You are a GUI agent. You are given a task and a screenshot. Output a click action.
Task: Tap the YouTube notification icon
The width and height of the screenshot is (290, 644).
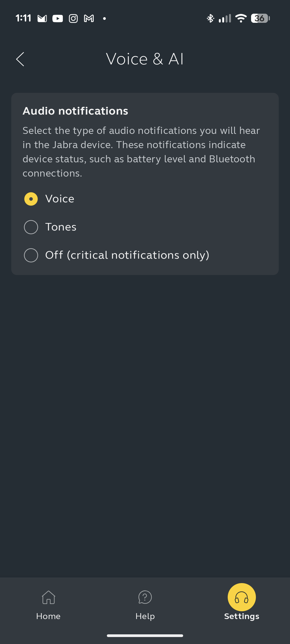pos(57,18)
